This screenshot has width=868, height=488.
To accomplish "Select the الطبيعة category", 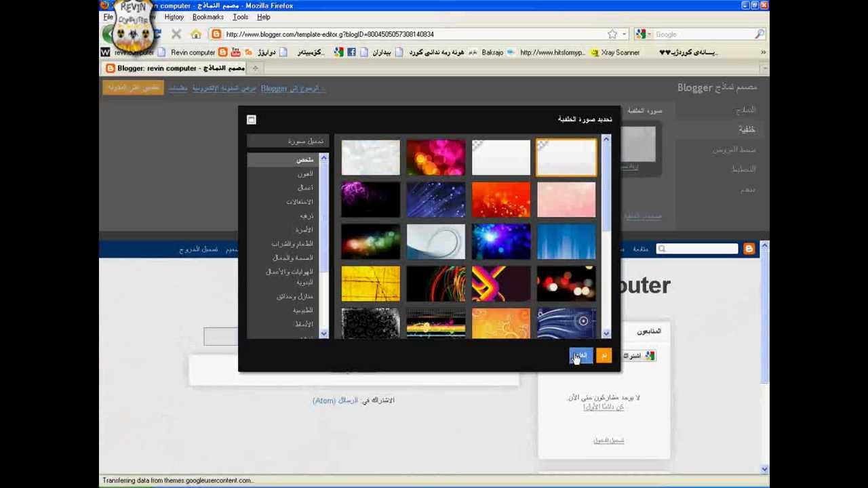I will point(303,310).
